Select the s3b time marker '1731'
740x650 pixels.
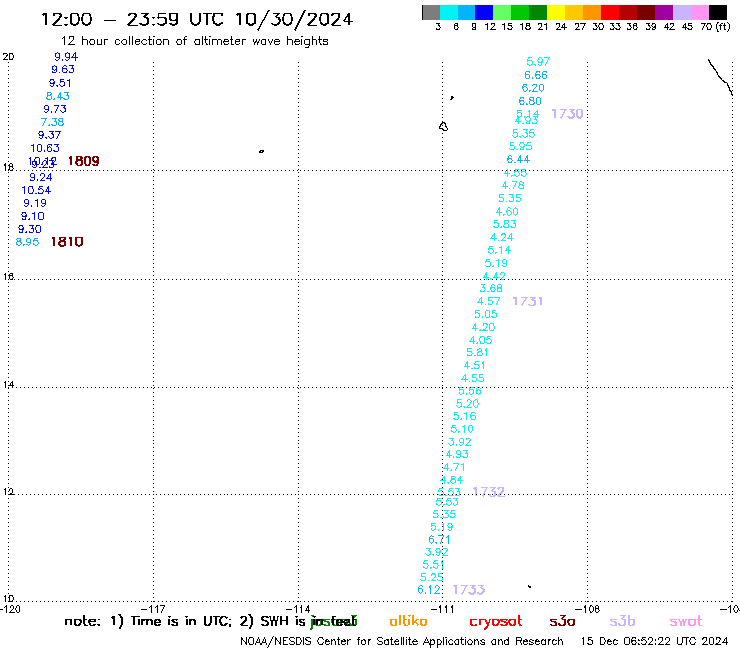pos(528,301)
